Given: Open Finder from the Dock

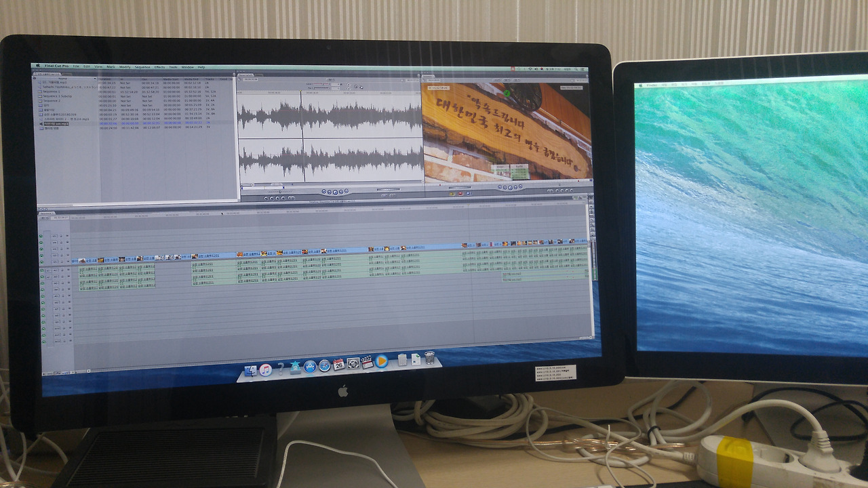Looking at the screenshot, I should (x=250, y=370).
